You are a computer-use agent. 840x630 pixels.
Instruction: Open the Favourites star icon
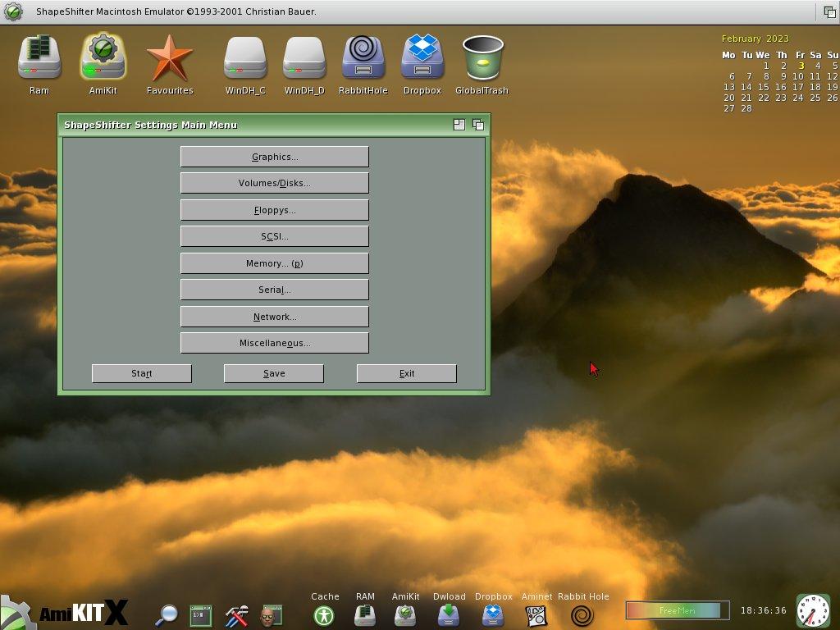click(x=169, y=58)
